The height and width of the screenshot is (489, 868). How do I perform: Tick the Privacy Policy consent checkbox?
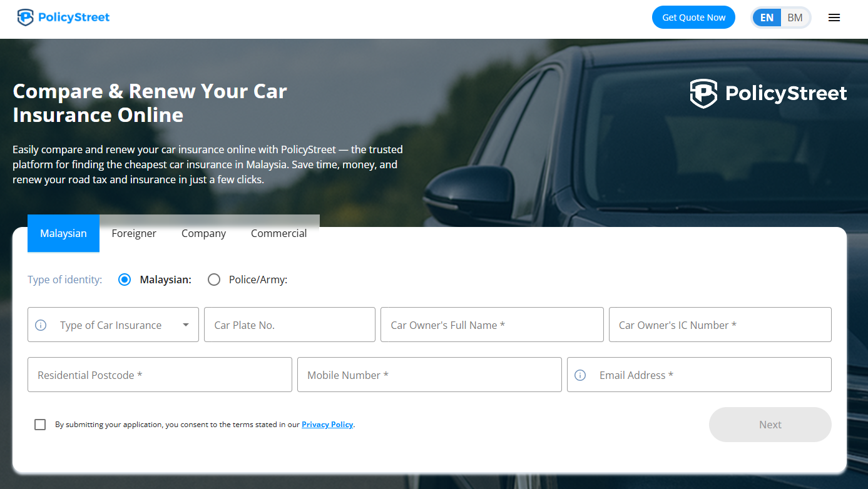coord(40,425)
